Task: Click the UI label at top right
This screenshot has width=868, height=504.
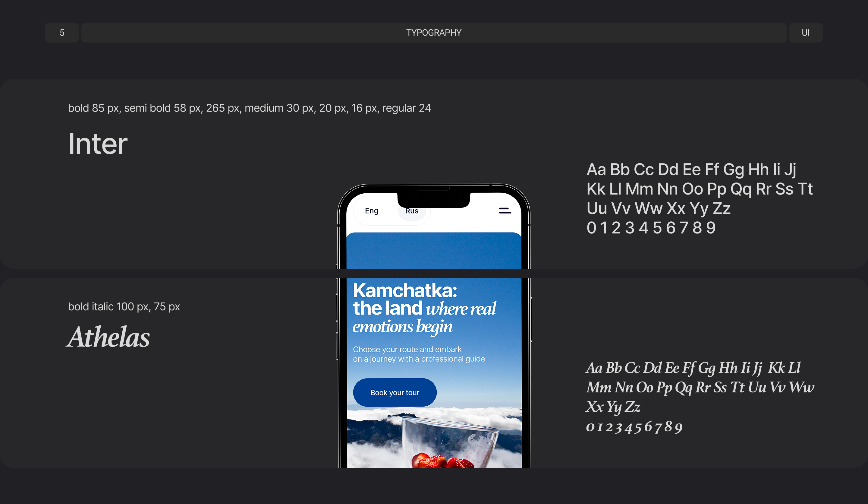Action: pyautogui.click(x=805, y=33)
